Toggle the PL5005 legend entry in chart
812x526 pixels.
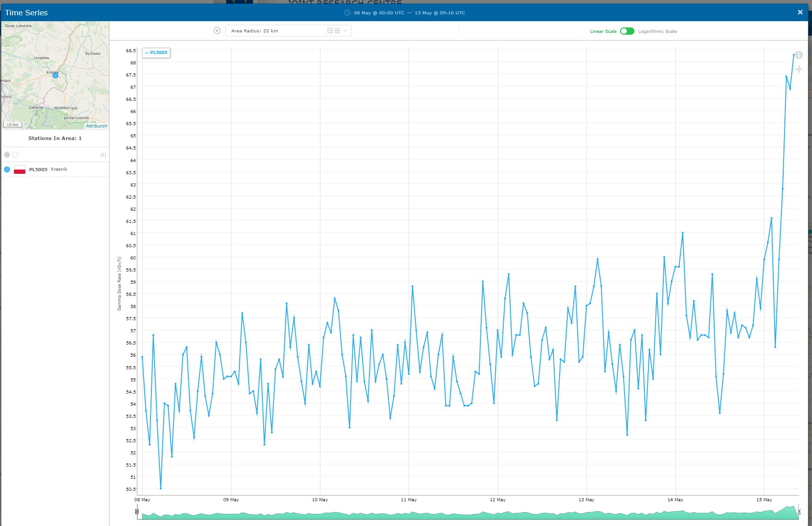(156, 53)
